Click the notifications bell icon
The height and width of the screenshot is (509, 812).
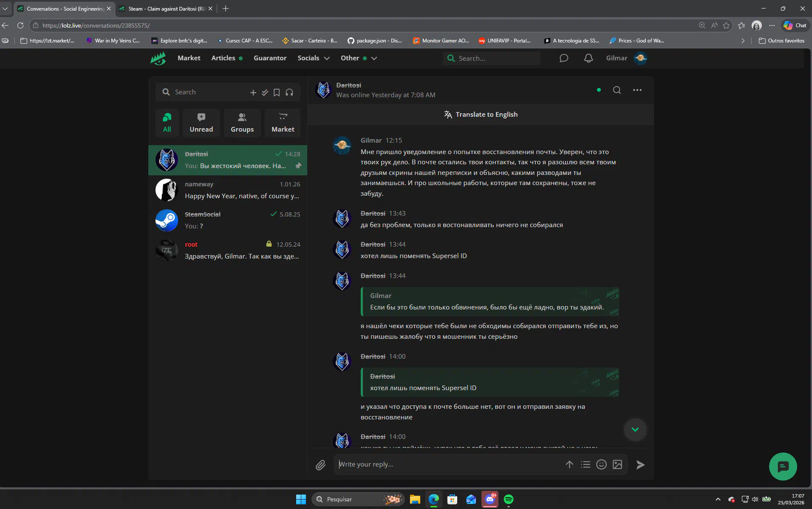588,58
